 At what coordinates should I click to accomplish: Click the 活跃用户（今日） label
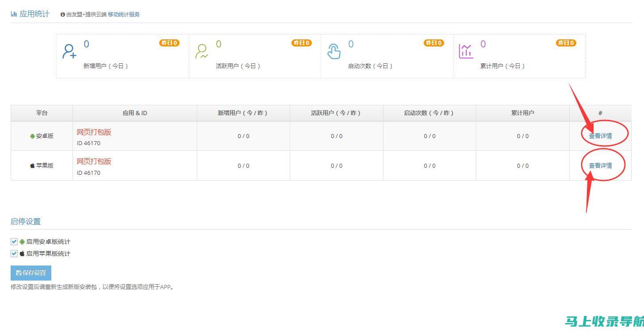239,66
